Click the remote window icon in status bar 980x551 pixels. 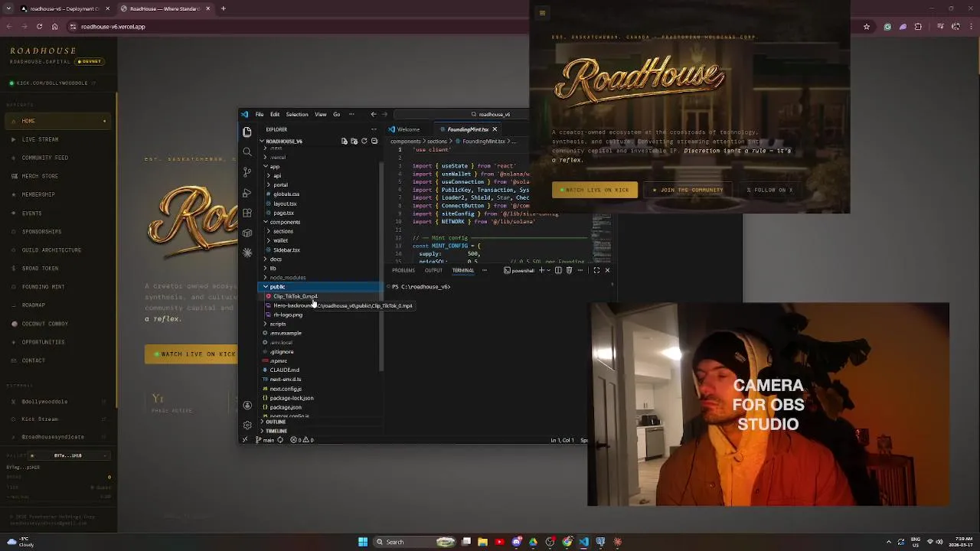245,440
